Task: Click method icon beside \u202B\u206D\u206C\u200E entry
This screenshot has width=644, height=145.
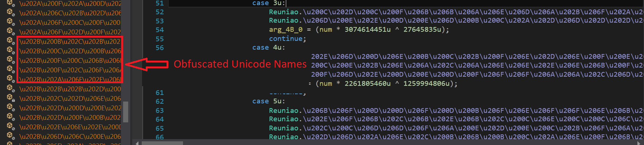Action: click(x=11, y=136)
